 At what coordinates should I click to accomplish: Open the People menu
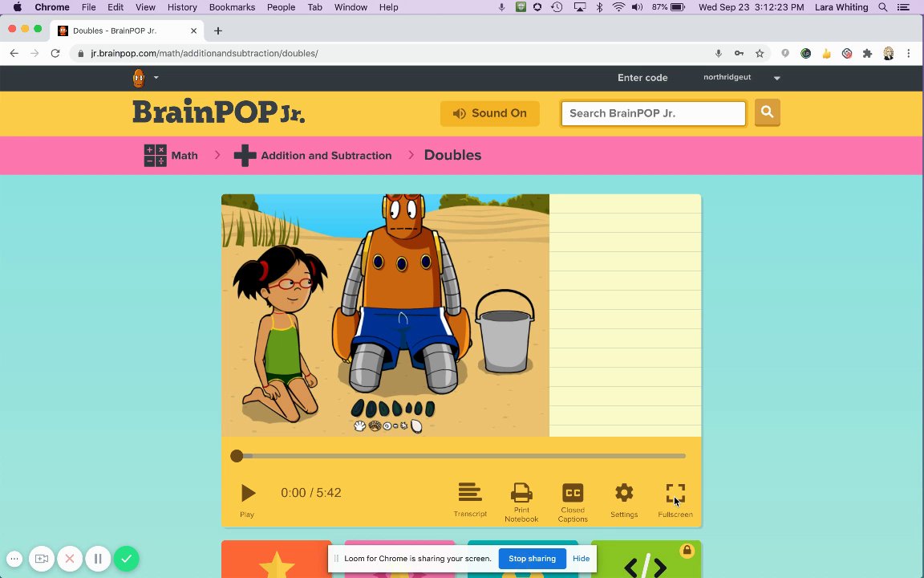[281, 7]
